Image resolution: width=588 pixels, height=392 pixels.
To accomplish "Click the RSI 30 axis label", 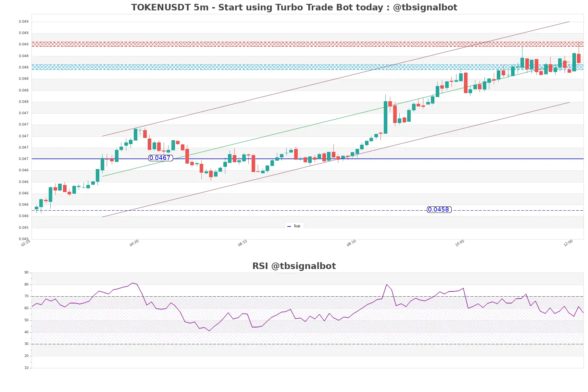I will click(x=26, y=344).
